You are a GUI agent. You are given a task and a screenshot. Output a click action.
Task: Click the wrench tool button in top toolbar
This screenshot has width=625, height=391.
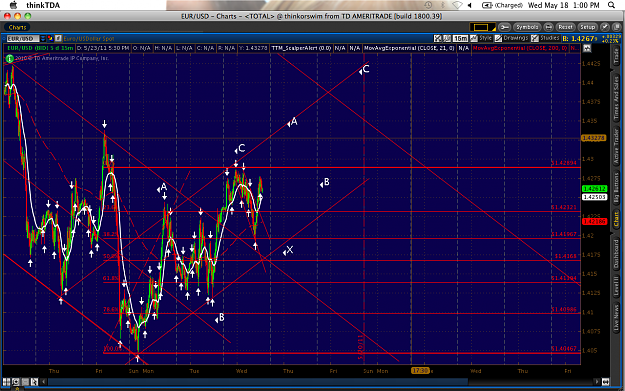click(x=504, y=27)
